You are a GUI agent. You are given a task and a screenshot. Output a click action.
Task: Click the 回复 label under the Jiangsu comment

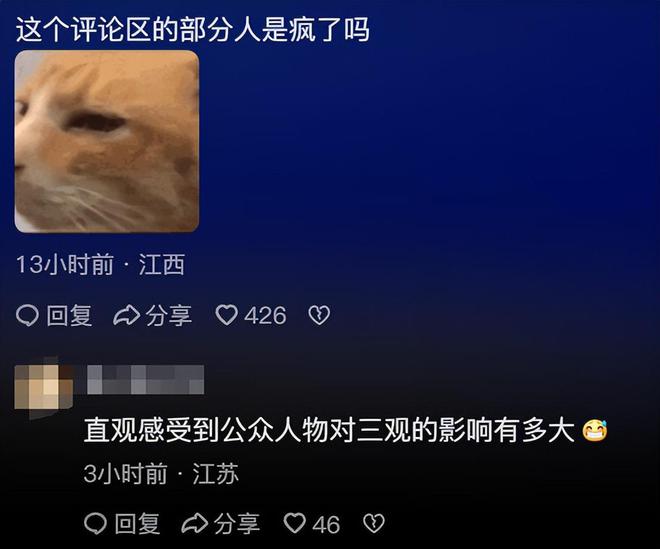137,524
